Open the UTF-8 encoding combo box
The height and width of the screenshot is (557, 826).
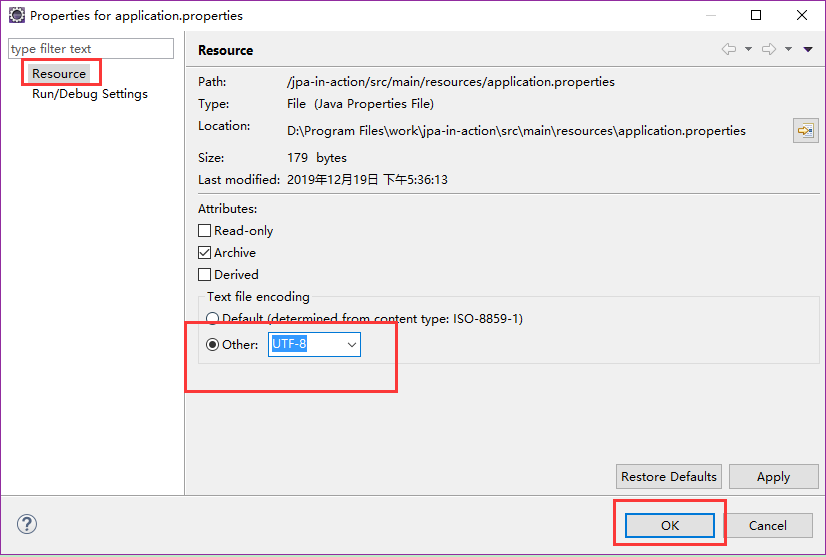[314, 344]
